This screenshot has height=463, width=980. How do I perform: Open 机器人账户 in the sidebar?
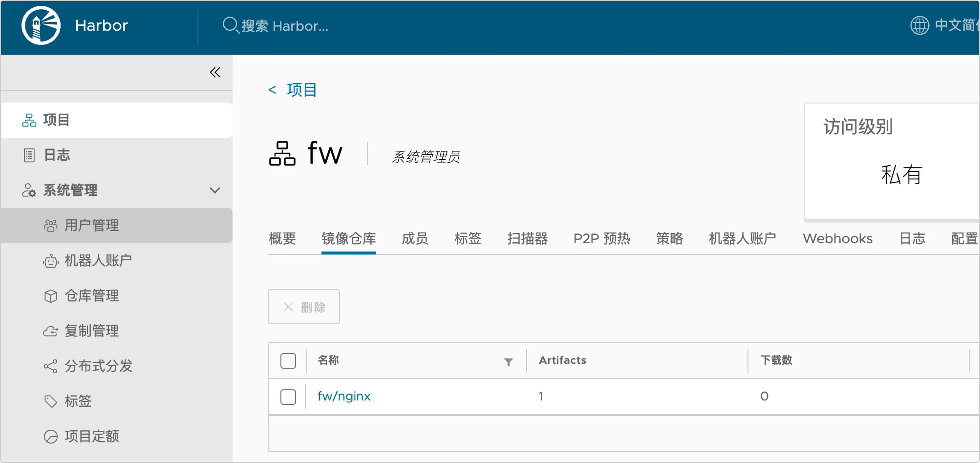pos(116,261)
